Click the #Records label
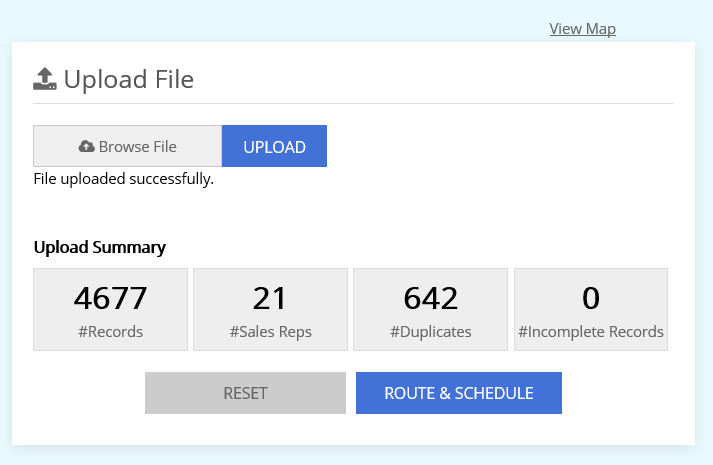The width and height of the screenshot is (713, 465). pos(110,332)
